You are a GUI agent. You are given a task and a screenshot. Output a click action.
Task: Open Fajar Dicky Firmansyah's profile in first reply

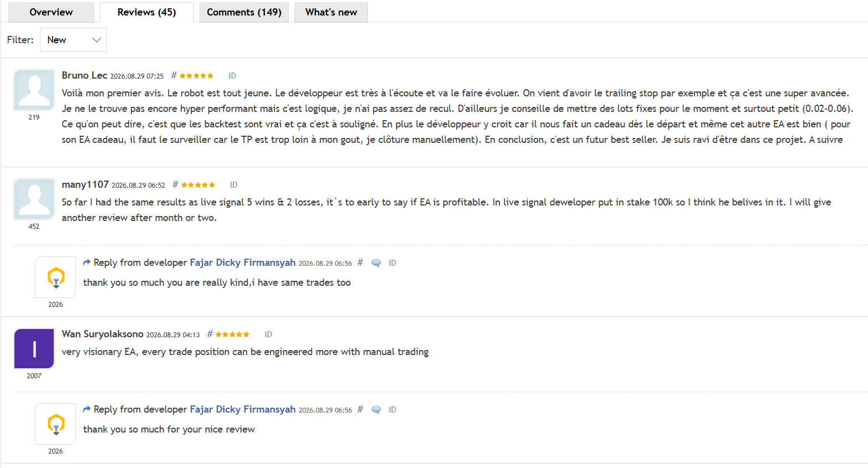click(x=243, y=263)
